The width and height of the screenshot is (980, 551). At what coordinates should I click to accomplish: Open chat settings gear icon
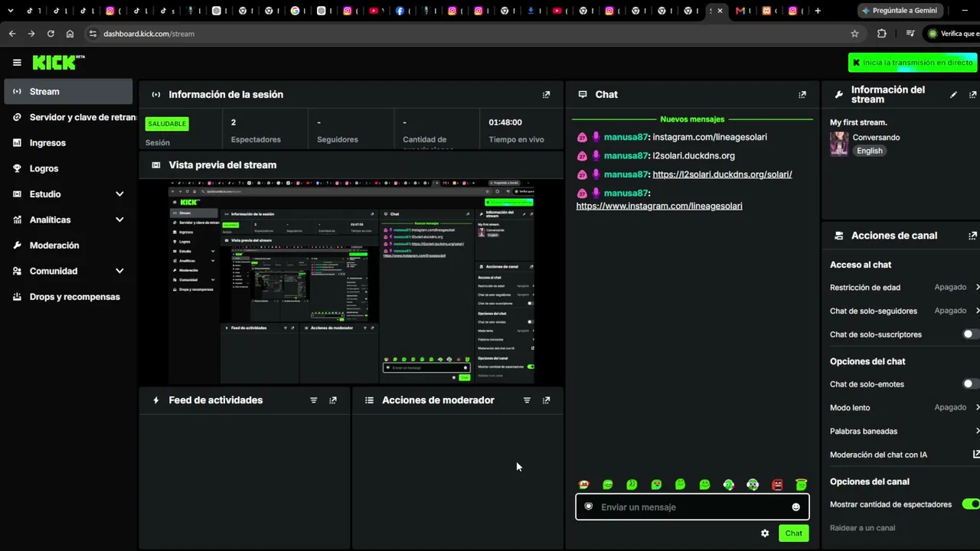tap(765, 533)
